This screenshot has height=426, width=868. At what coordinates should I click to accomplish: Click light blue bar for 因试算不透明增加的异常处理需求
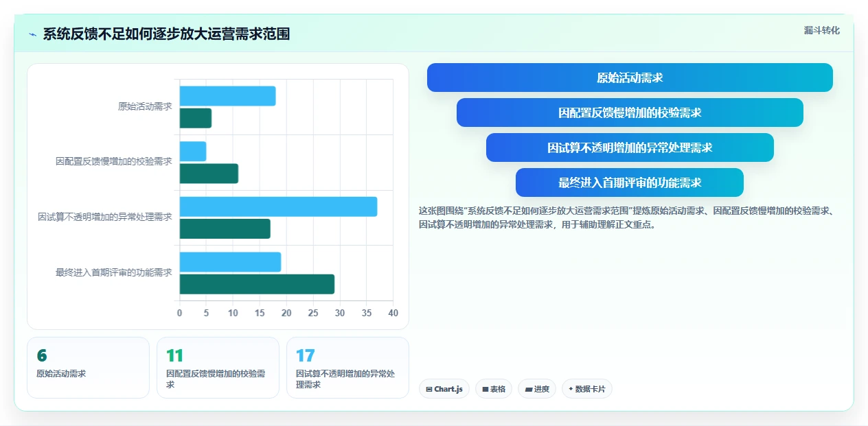click(279, 206)
